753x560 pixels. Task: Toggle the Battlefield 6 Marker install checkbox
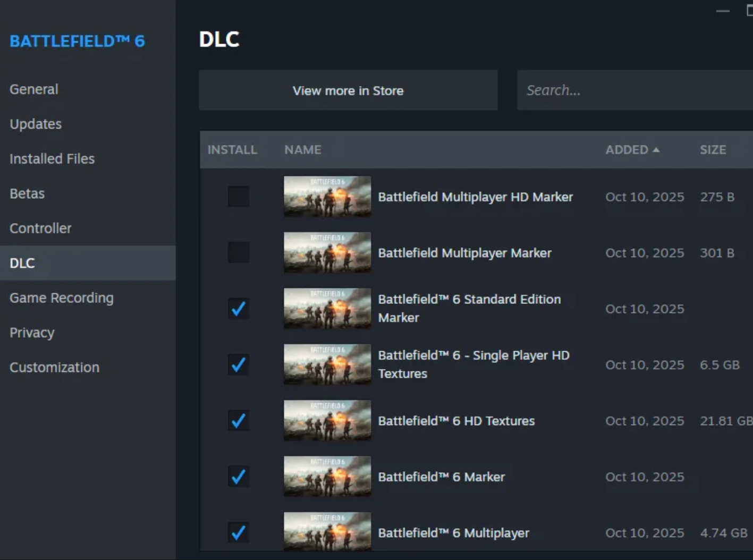[238, 477]
